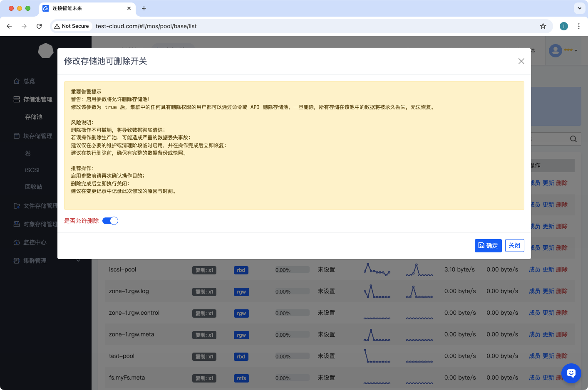Click 更新 link for test-pool row
The height and width of the screenshot is (390, 588).
pyautogui.click(x=548, y=356)
